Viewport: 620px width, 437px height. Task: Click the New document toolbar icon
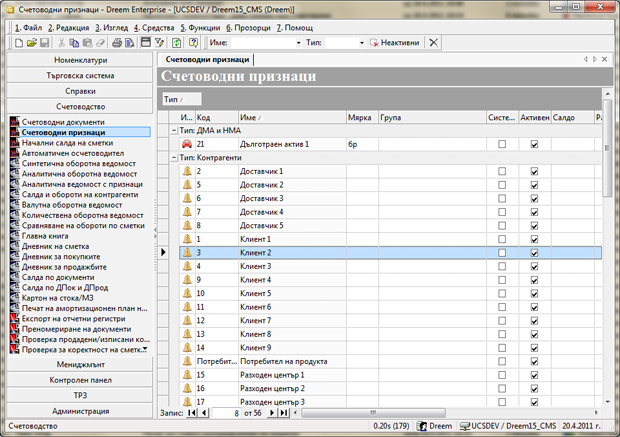[19, 43]
